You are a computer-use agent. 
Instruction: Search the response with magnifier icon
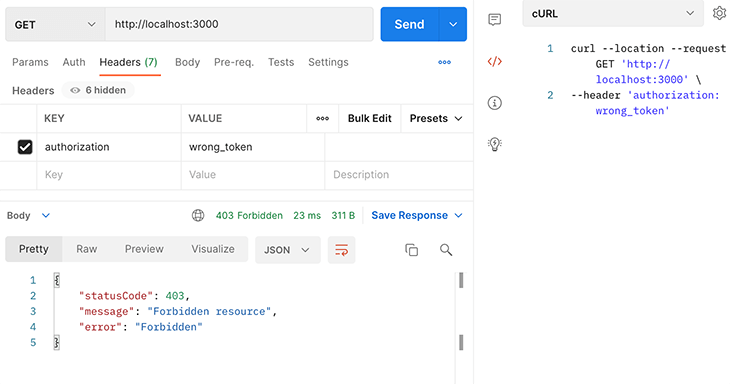point(446,250)
